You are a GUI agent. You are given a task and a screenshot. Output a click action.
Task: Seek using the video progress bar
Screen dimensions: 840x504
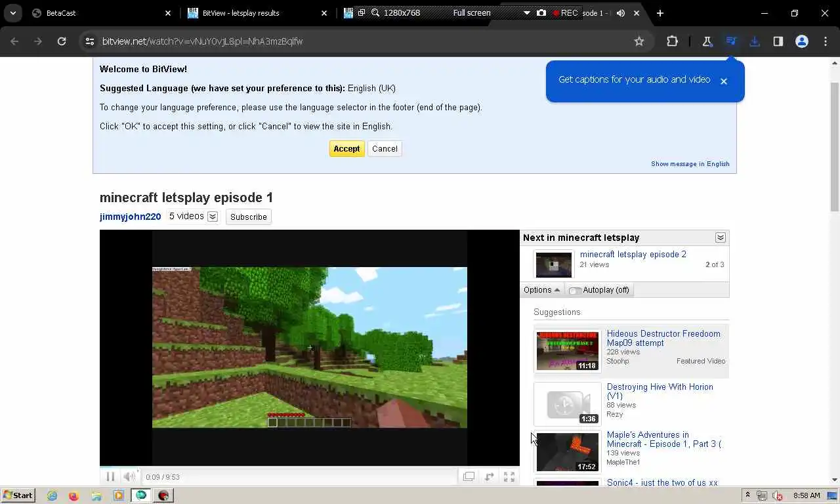tap(310, 467)
